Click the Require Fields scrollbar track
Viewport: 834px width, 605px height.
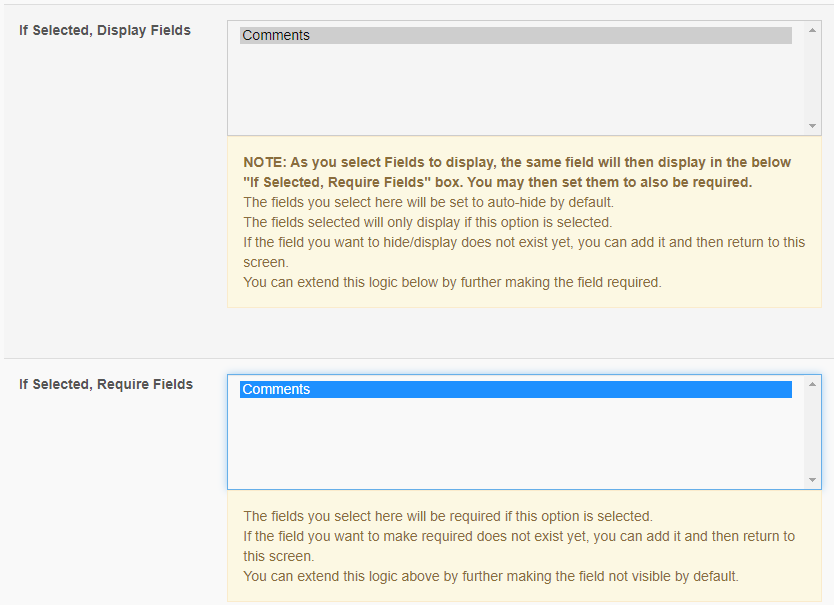coord(812,432)
